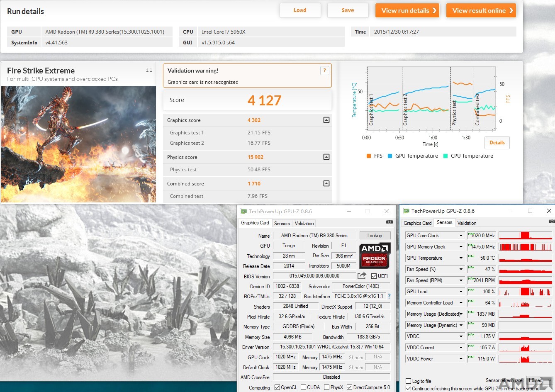Image resolution: width=555 pixels, height=392 pixels.
Task: Switch to Graphics Card tab in right GPU-Z window
Action: [x=418, y=223]
